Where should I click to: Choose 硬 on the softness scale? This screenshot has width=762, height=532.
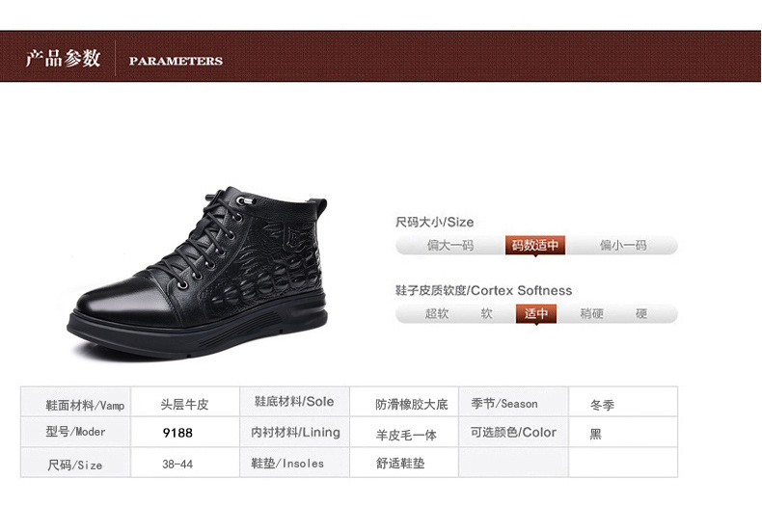[x=641, y=313]
